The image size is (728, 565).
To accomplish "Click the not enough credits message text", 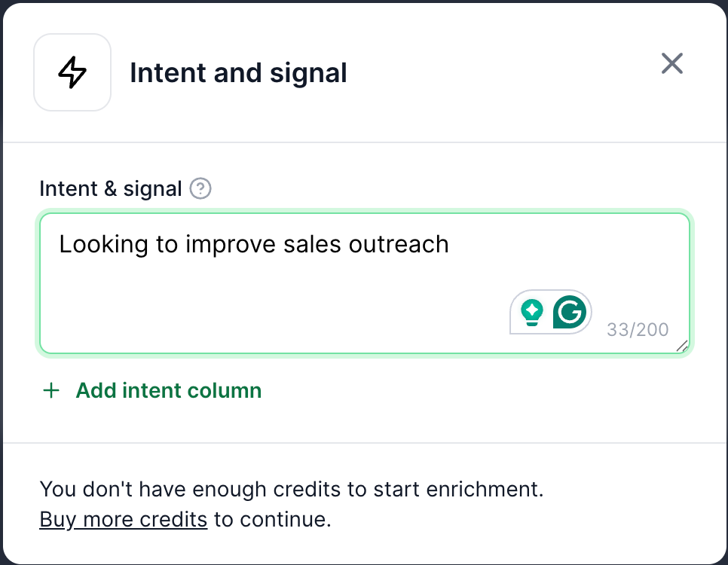I will click(x=291, y=490).
